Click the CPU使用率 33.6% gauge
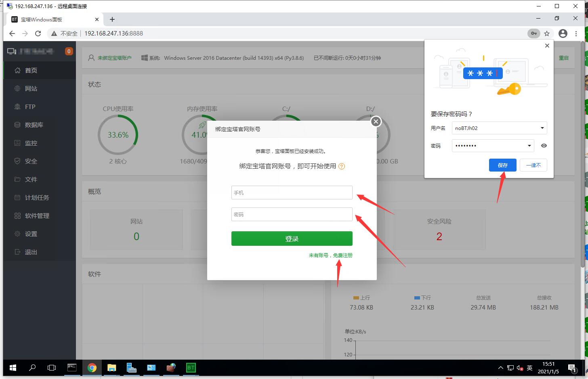 pos(118,135)
